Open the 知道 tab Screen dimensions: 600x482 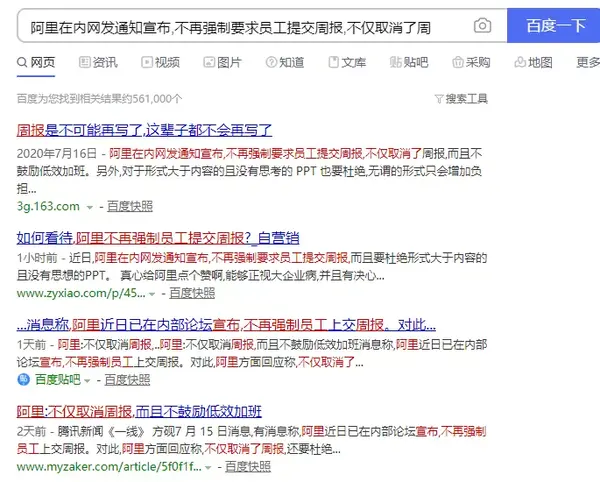(x=285, y=62)
